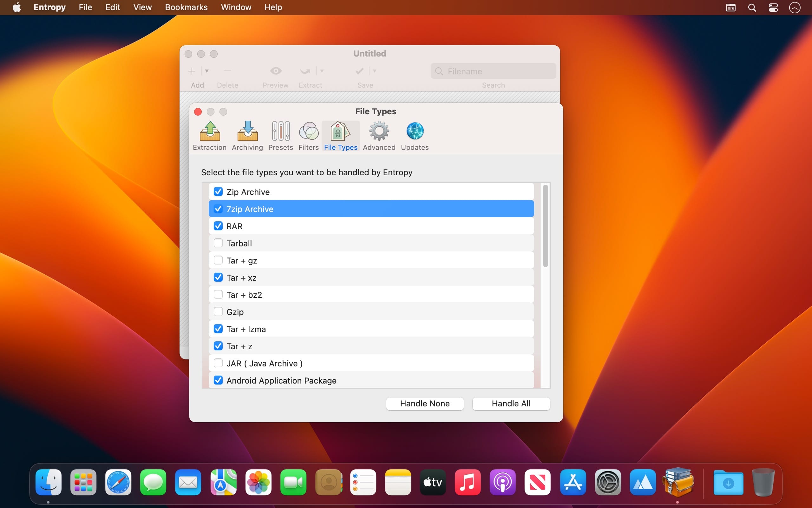Launch Safari from the Dock
The height and width of the screenshot is (508, 812).
click(x=118, y=482)
